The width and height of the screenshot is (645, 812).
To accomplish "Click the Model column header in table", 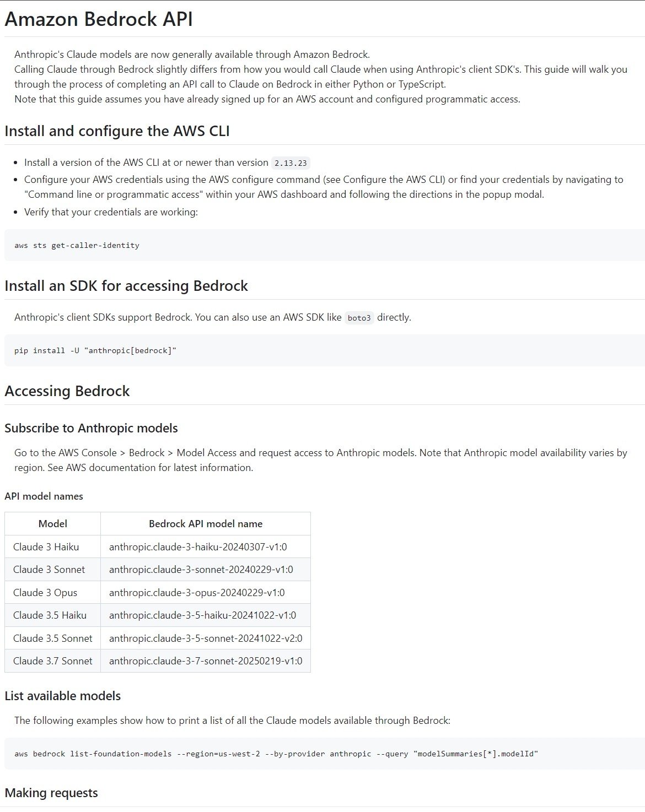I will coord(53,524).
